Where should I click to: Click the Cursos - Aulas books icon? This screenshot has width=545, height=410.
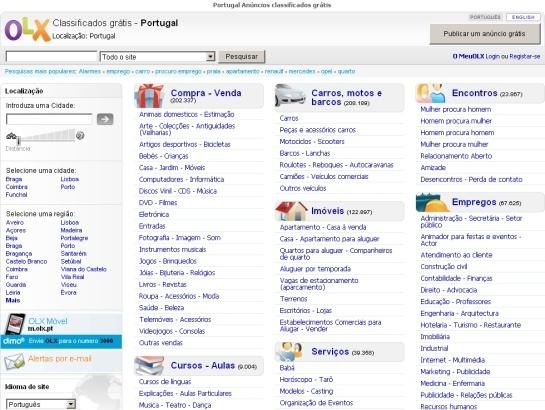coord(149,366)
